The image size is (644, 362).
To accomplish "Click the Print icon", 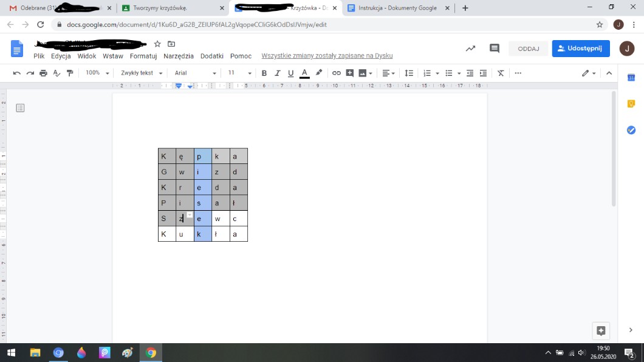I will [x=43, y=73].
